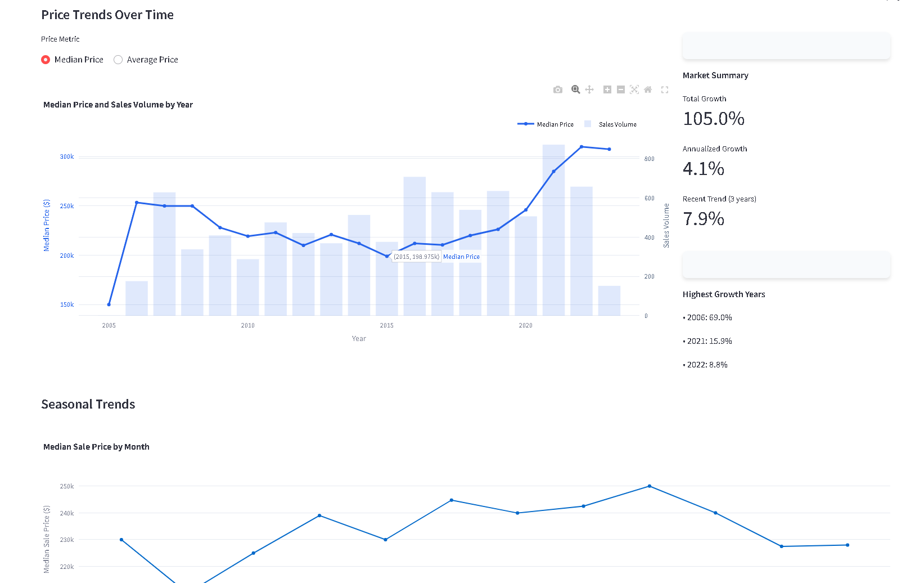
Task: Select the Average Price radio option
Action: [118, 60]
